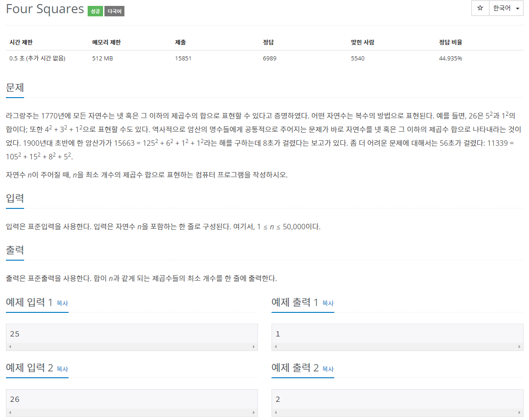Click the 예제 출력 2 heading
Screen dimensions: 529x420
295,368
